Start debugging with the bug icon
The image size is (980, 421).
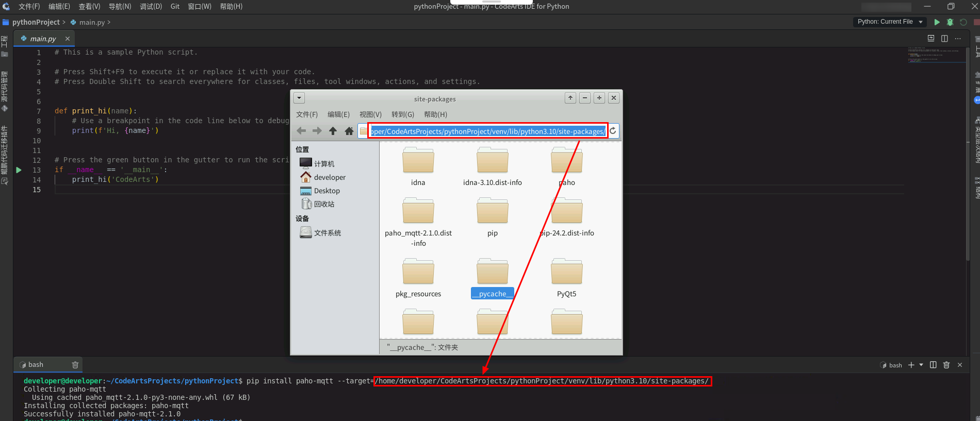click(x=950, y=22)
